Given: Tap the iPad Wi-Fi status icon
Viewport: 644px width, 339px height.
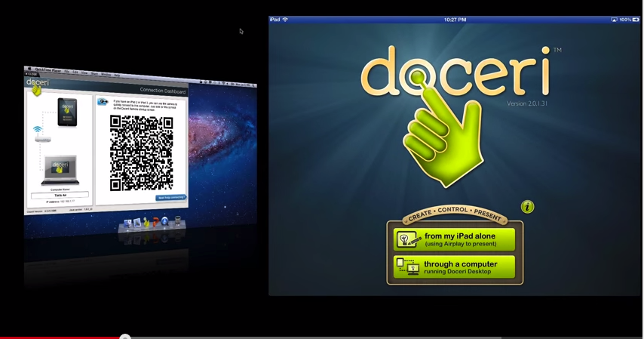Looking at the screenshot, I should (x=285, y=20).
